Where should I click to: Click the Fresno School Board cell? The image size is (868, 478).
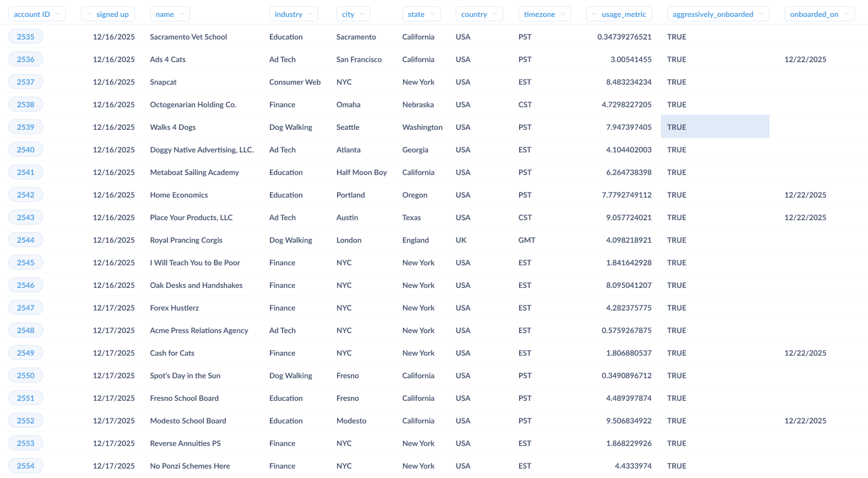(x=185, y=398)
